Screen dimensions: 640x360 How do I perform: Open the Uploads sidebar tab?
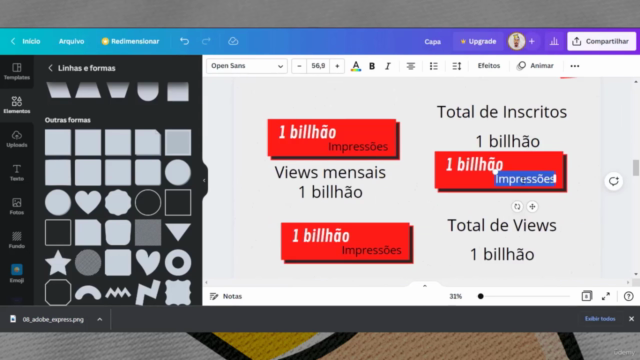click(17, 139)
